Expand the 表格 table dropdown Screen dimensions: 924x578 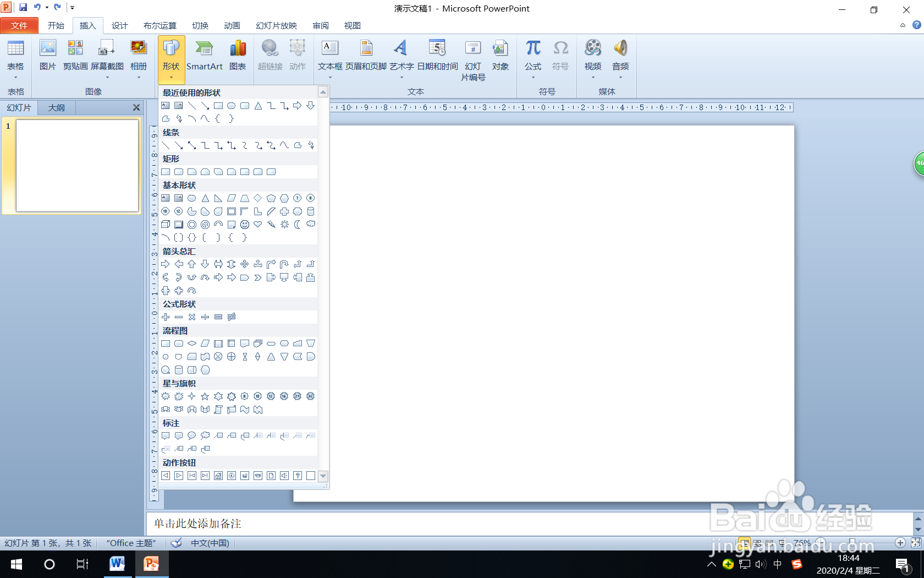click(15, 78)
